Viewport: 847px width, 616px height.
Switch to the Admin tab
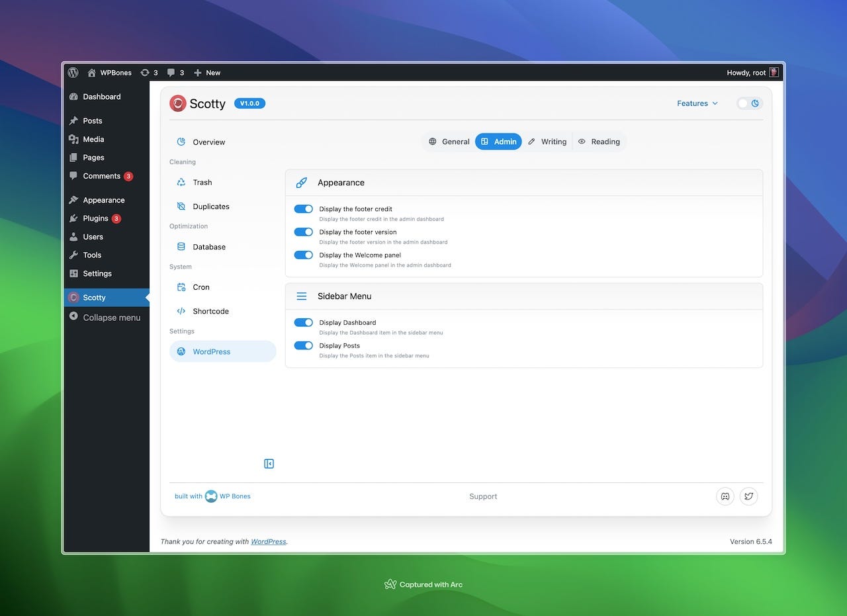click(498, 142)
